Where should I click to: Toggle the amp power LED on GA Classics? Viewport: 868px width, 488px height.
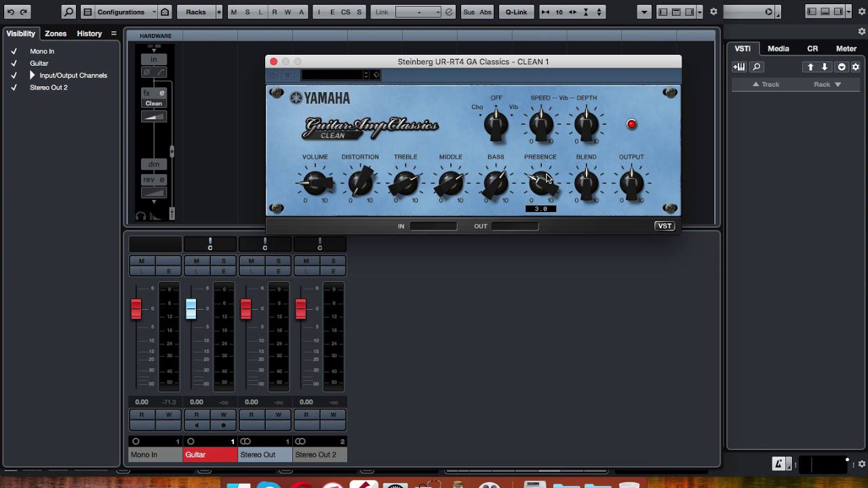point(631,124)
